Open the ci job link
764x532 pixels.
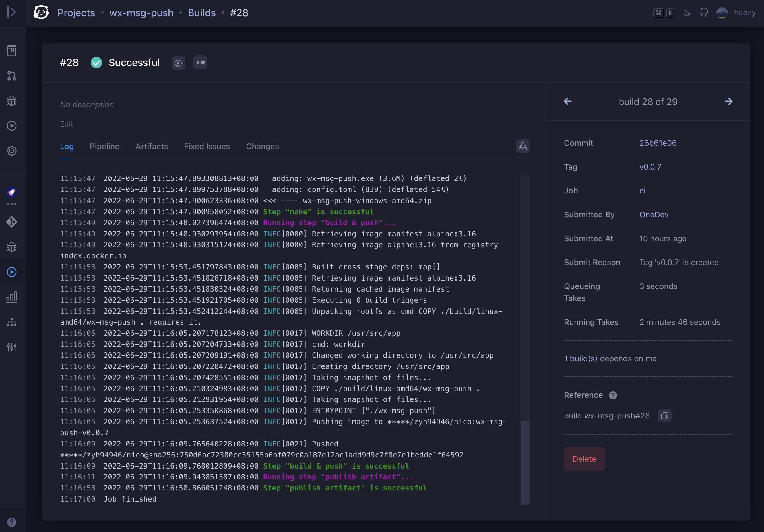coord(642,191)
